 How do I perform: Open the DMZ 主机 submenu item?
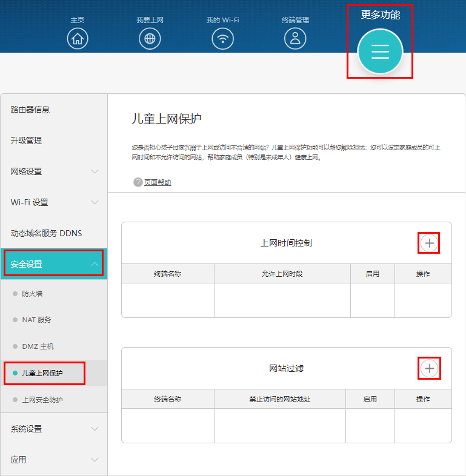pos(38,346)
